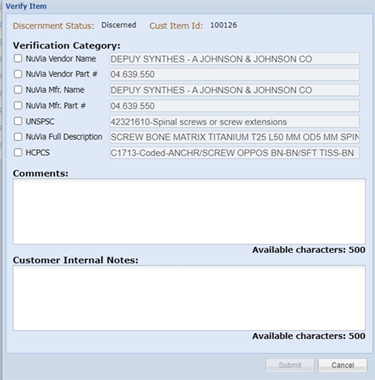The height and width of the screenshot is (380, 375).
Task: Click the Verify Item dialog title
Action: [x=26, y=6]
